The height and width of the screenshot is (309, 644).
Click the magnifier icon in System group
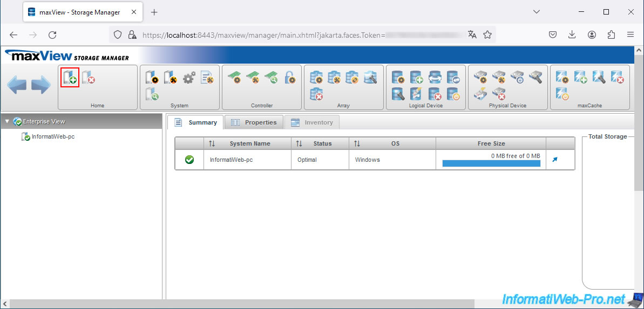[152, 95]
